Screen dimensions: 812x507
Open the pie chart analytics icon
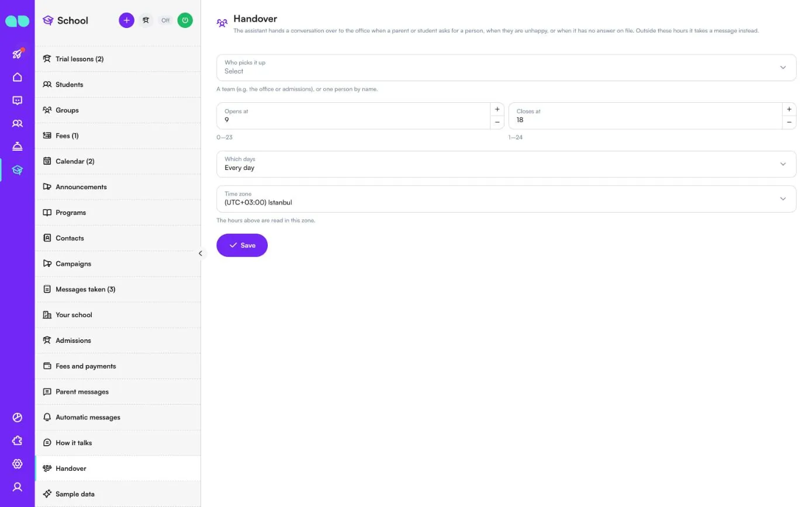(18, 418)
